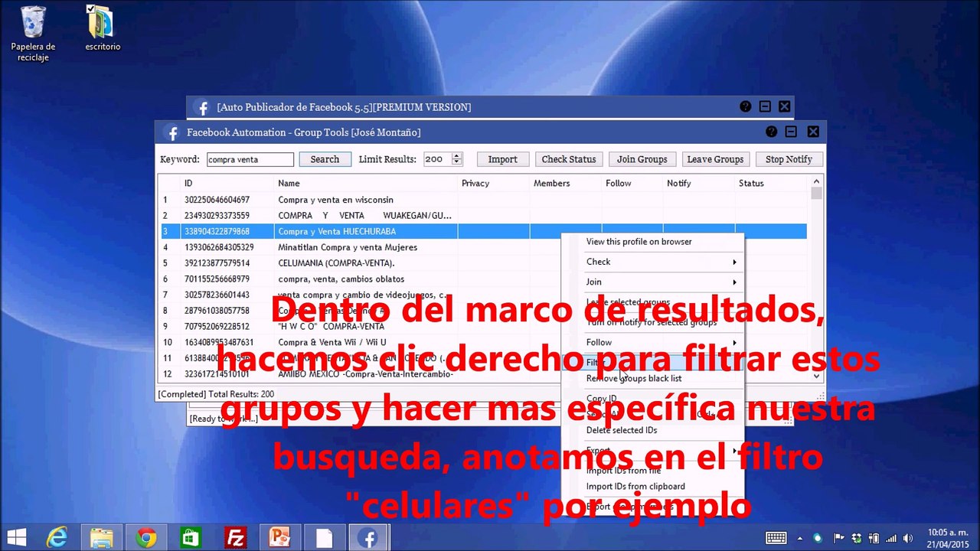The width and height of the screenshot is (980, 551).
Task: Minimize the Auto Publicador de Facebook window
Action: click(x=765, y=107)
